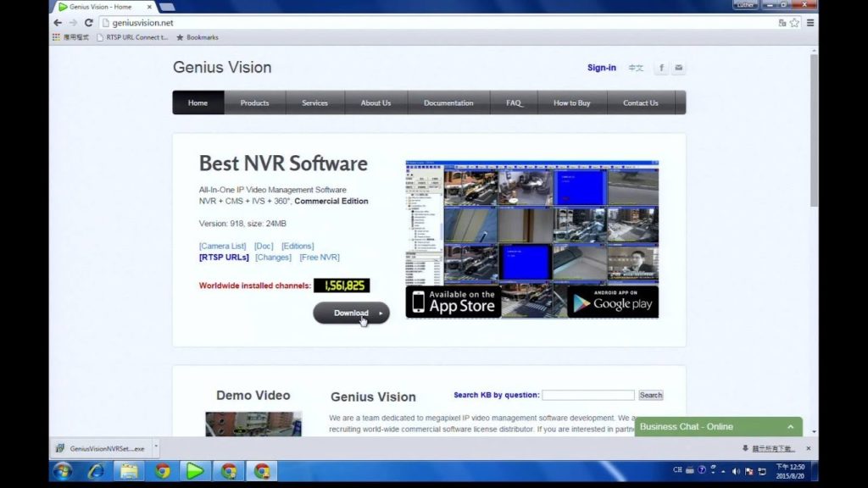Open the download item's dropdown arrow
Viewport: 868px width, 488px height.
155,447
